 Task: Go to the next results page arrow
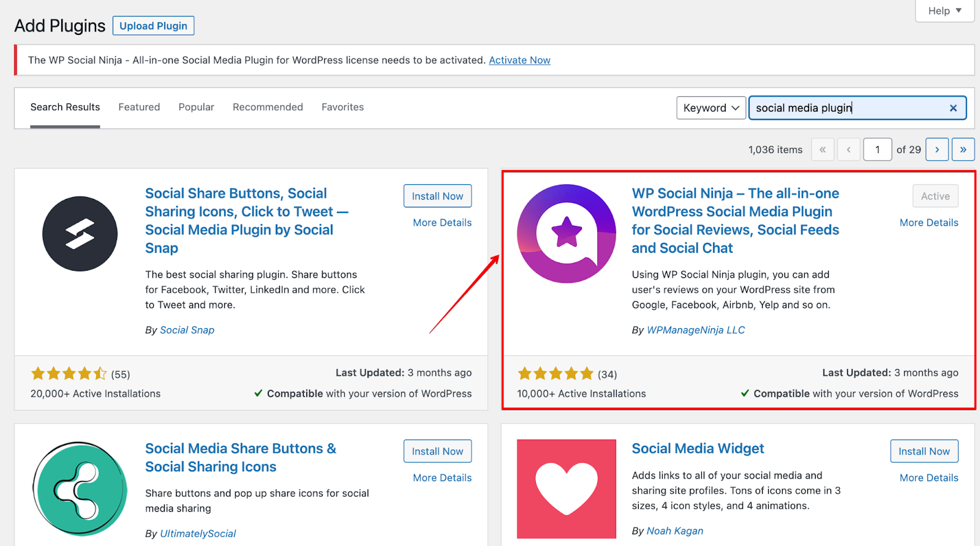coord(937,149)
